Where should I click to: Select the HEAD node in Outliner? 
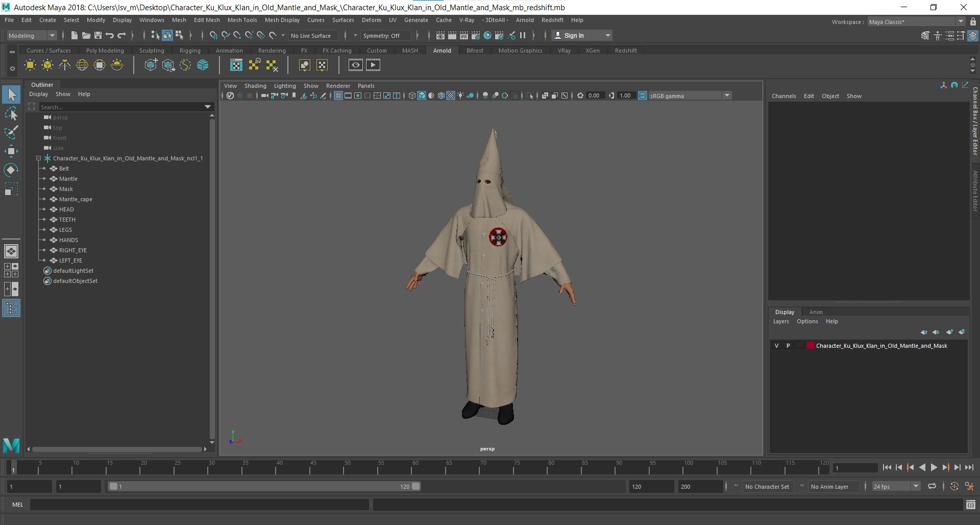[x=66, y=209]
